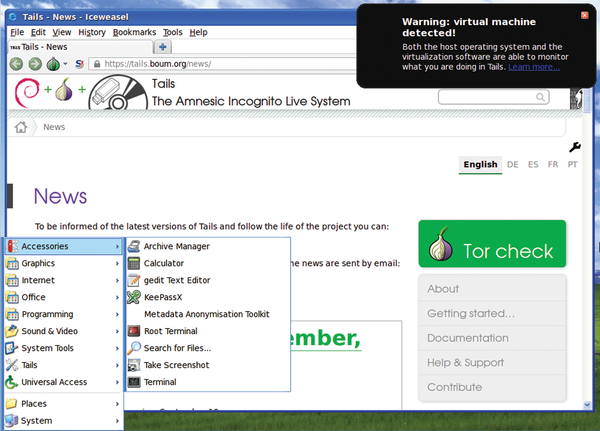Image resolution: width=600 pixels, height=431 pixels.
Task: Close the virtual machine warning notification
Action: [x=585, y=15]
